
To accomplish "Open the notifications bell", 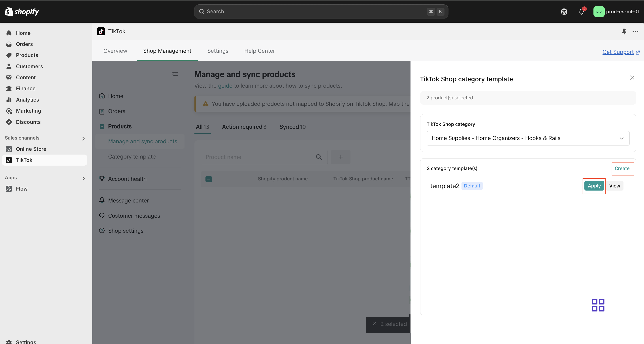I will coord(582,11).
